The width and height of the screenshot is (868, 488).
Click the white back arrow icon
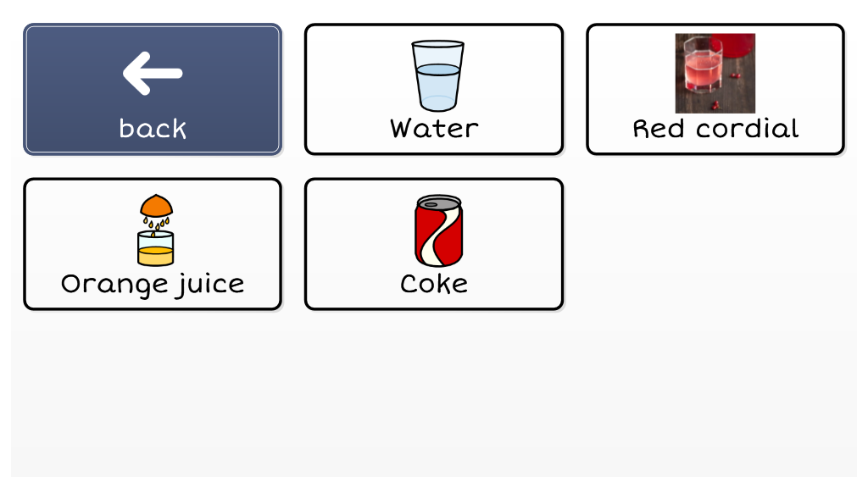tap(153, 73)
